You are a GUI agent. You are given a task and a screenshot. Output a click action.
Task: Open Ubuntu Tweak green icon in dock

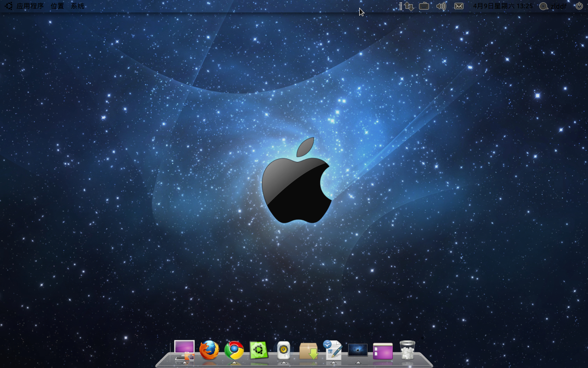(259, 351)
